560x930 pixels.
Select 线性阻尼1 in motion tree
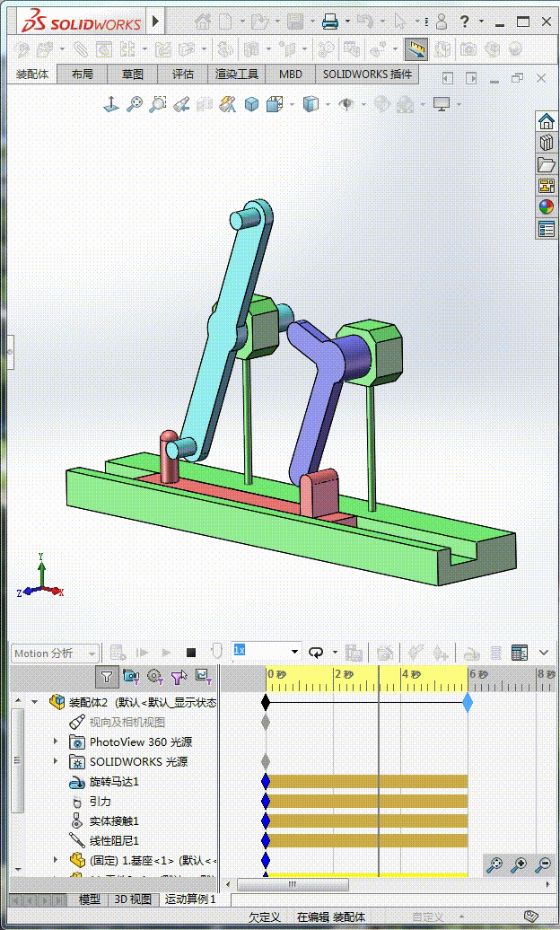click(x=114, y=840)
